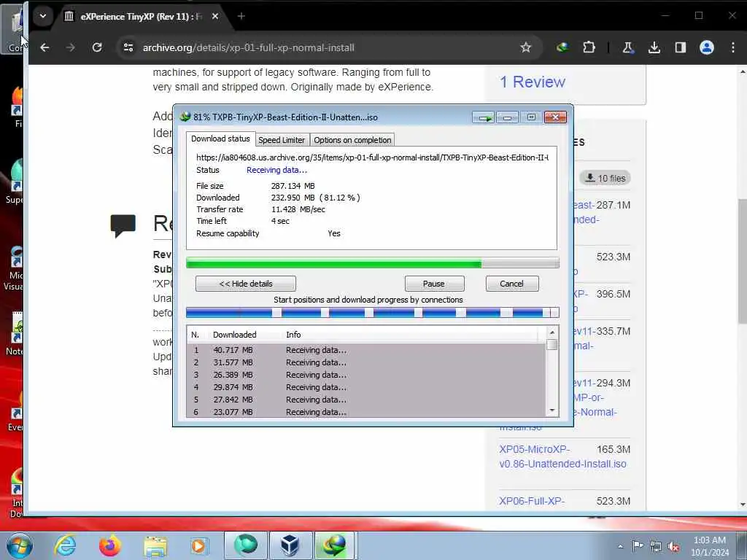Open the XP06-Full-XP file link
The width and height of the screenshot is (747, 560).
tap(532, 501)
